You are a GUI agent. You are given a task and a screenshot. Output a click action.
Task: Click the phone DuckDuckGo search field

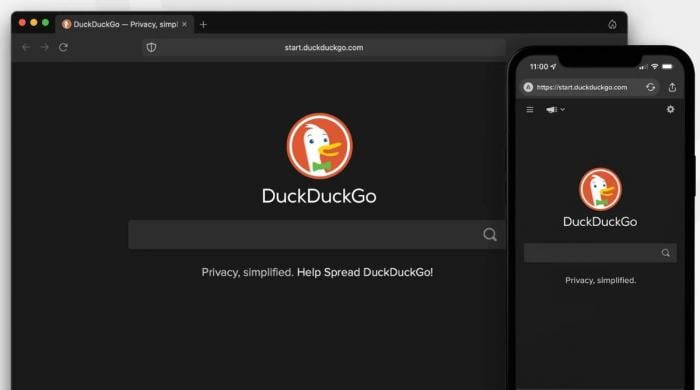pyautogui.click(x=600, y=253)
